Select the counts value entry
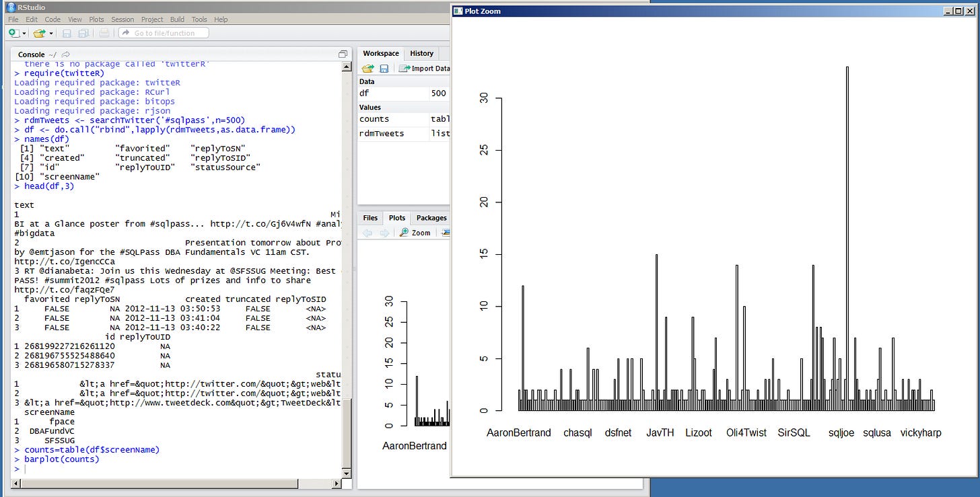Image resolution: width=980 pixels, height=497 pixels. 404,119
